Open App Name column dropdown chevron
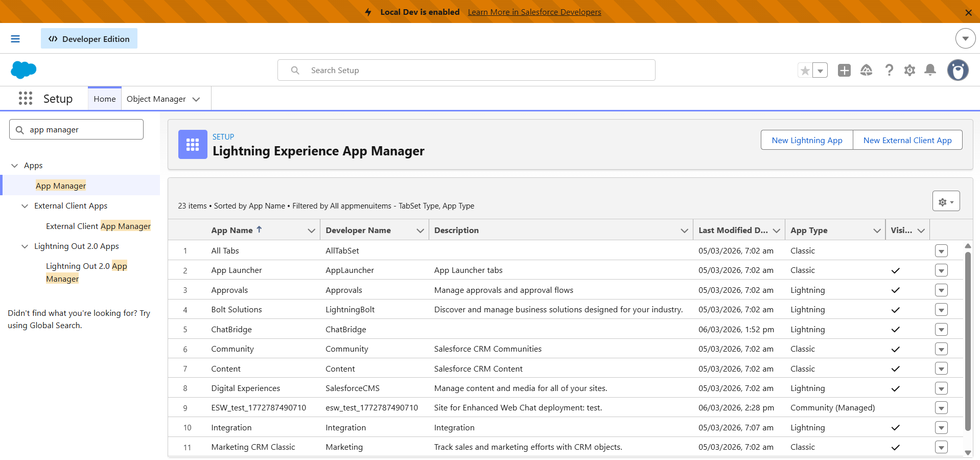 (311, 231)
